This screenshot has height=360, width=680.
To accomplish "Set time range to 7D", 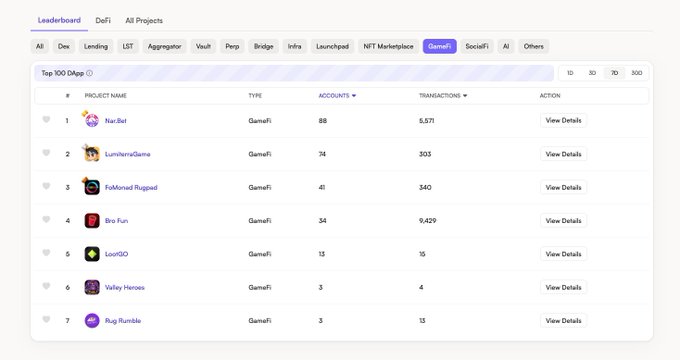I will coord(615,73).
